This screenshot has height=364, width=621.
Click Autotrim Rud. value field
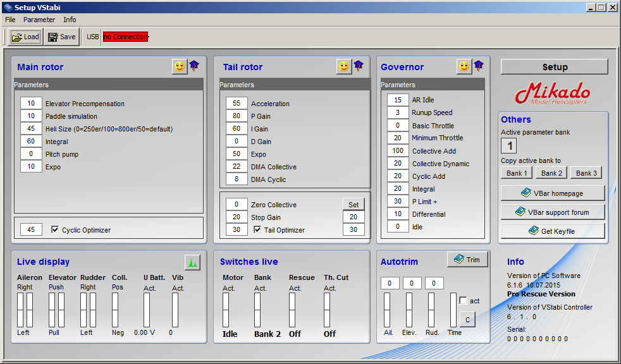434,283
